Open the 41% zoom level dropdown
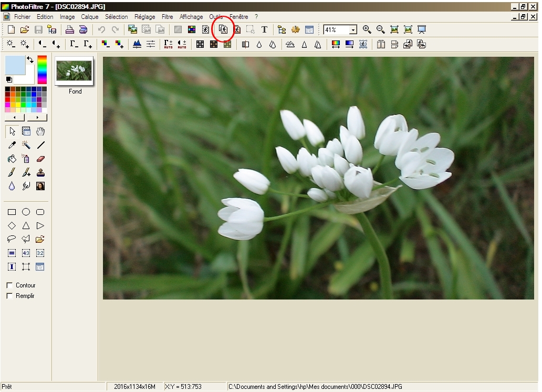542x392 pixels. (x=353, y=30)
